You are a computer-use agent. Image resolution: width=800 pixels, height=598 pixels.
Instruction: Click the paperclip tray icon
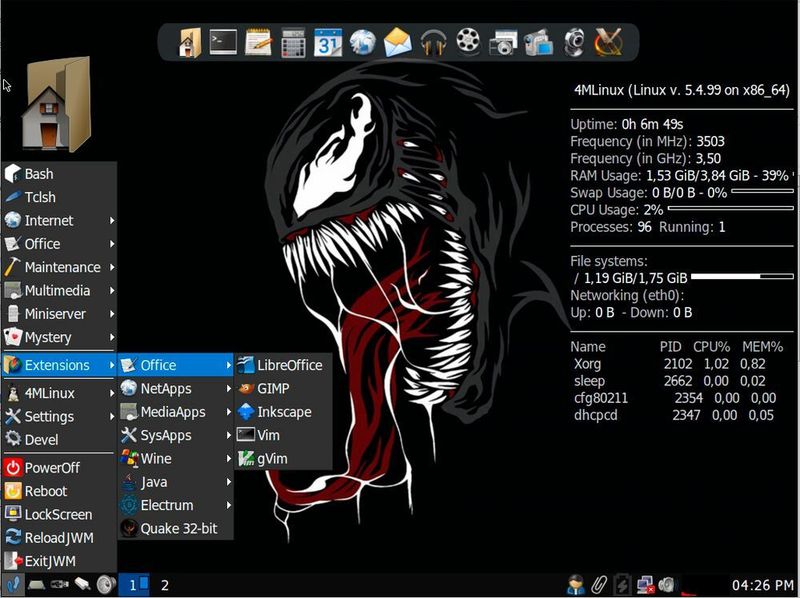click(x=599, y=585)
